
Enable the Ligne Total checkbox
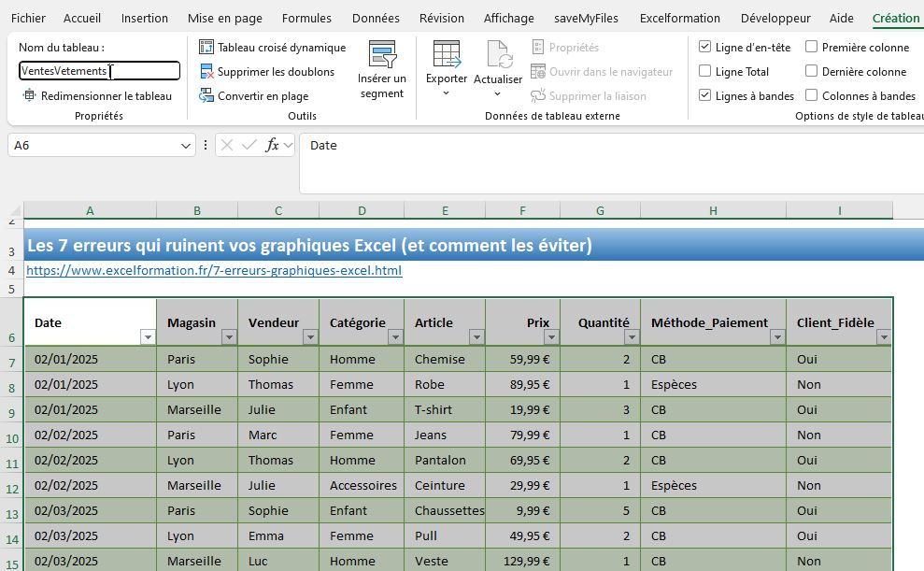coord(704,71)
